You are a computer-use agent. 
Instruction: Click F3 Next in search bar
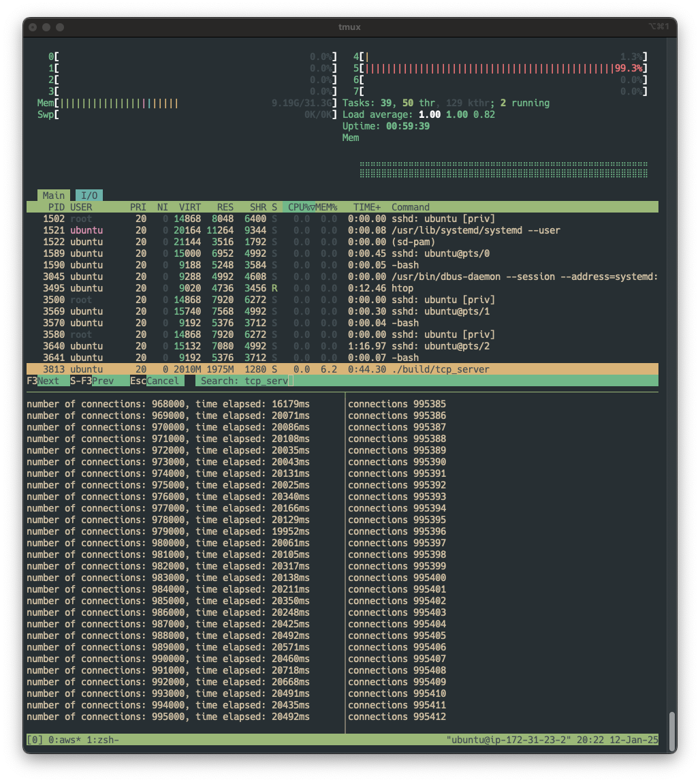tap(43, 381)
